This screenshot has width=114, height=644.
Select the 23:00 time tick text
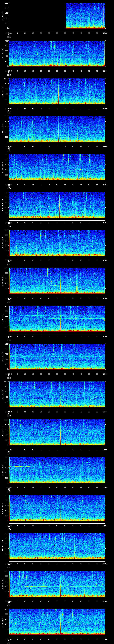(x=105, y=525)
